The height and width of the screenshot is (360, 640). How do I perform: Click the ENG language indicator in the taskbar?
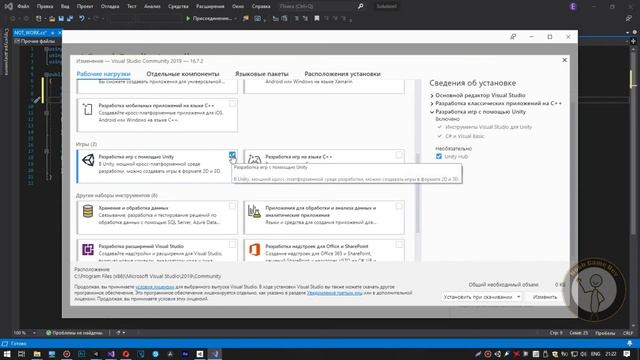596,354
